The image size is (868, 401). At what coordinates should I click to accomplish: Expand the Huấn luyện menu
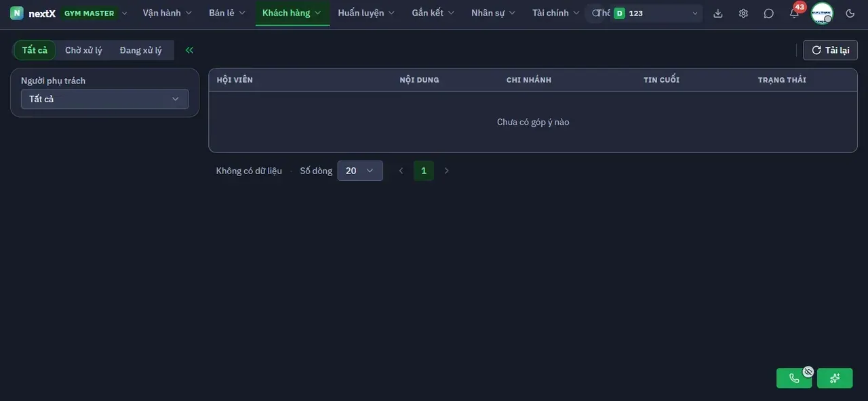point(366,13)
